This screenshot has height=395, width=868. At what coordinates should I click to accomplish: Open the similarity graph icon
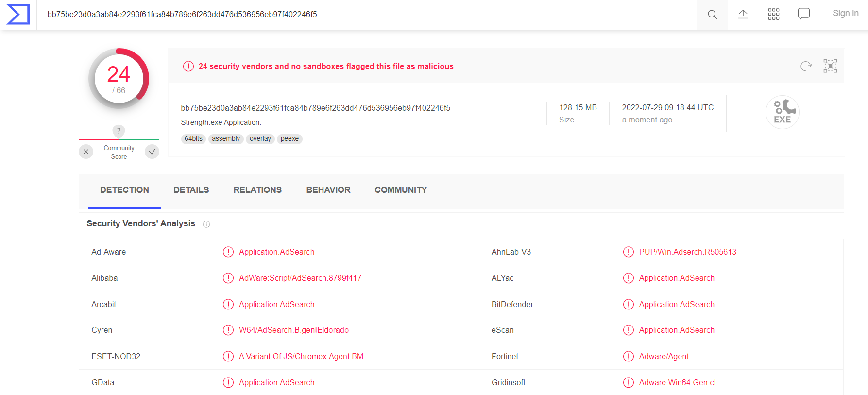[830, 66]
